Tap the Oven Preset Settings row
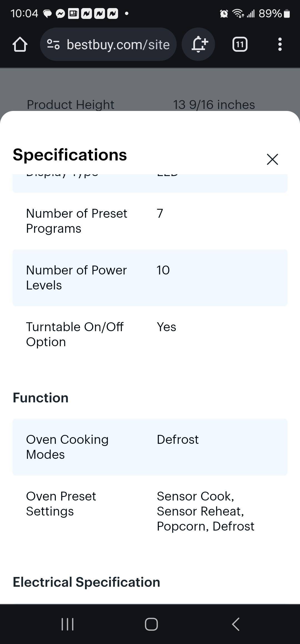This screenshot has height=644, width=300. pyautogui.click(x=150, y=511)
